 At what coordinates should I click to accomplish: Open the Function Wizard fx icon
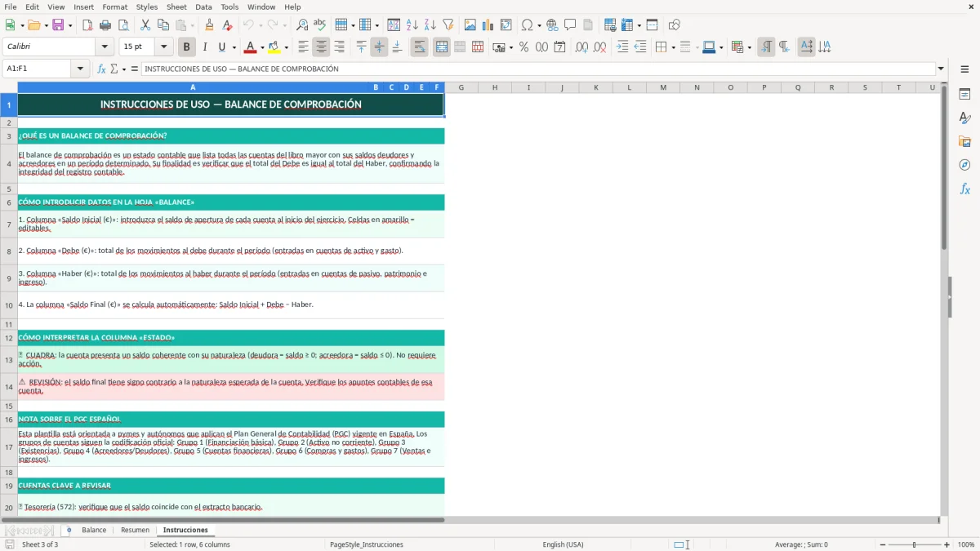coord(101,69)
